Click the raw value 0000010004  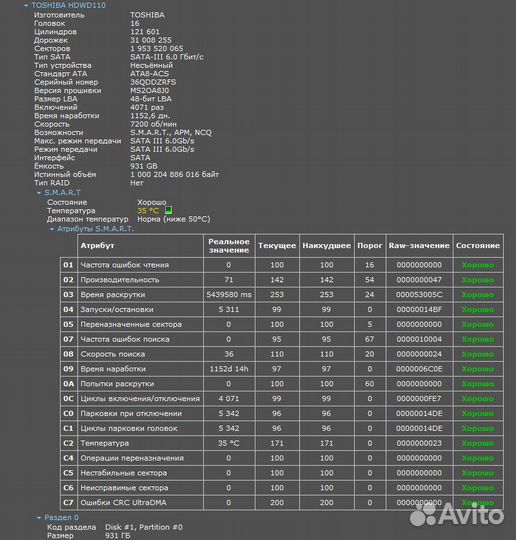click(419, 339)
